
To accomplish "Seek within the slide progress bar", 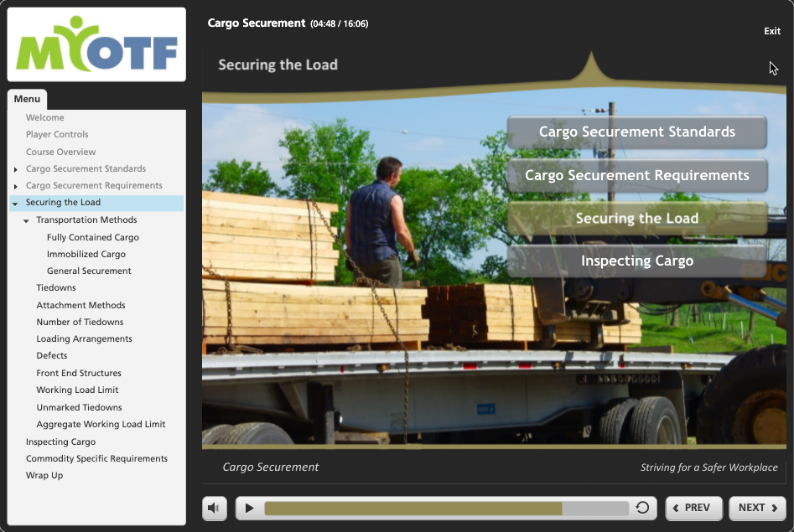I will click(x=446, y=508).
